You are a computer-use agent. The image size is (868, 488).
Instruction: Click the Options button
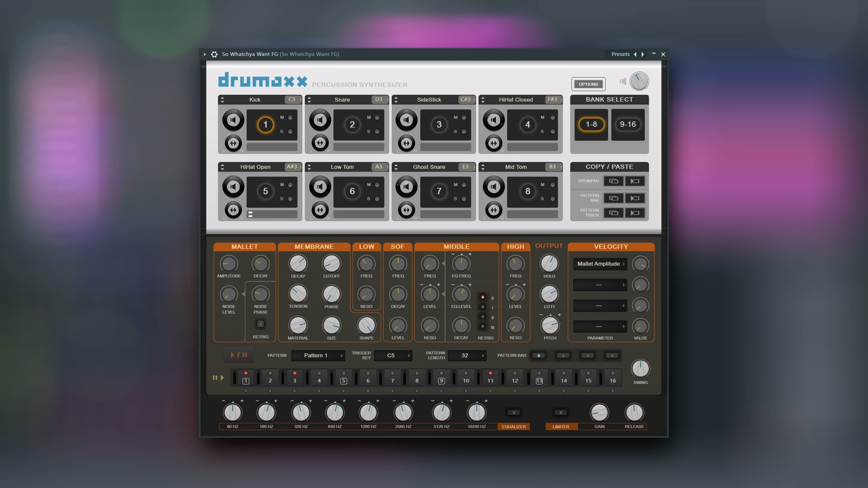588,84
